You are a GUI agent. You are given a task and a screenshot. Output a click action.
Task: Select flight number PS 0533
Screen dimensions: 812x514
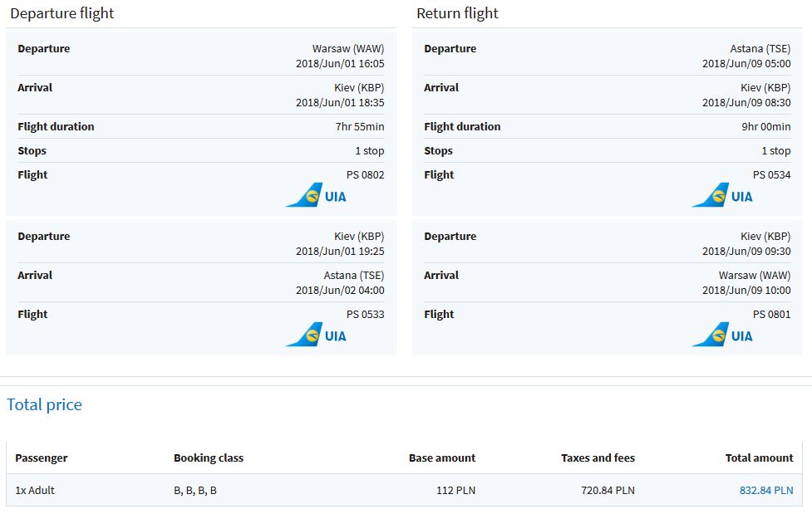[x=365, y=314]
